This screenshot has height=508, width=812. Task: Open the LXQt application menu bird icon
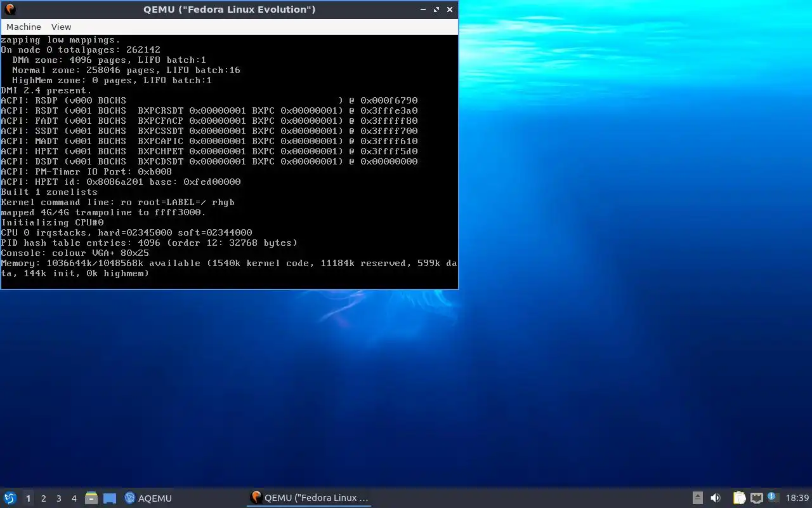click(x=10, y=498)
